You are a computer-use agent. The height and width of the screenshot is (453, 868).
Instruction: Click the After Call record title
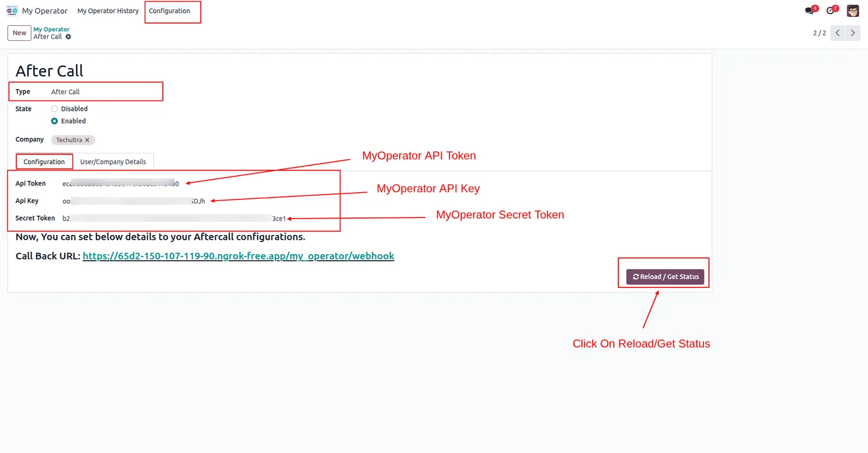click(49, 70)
